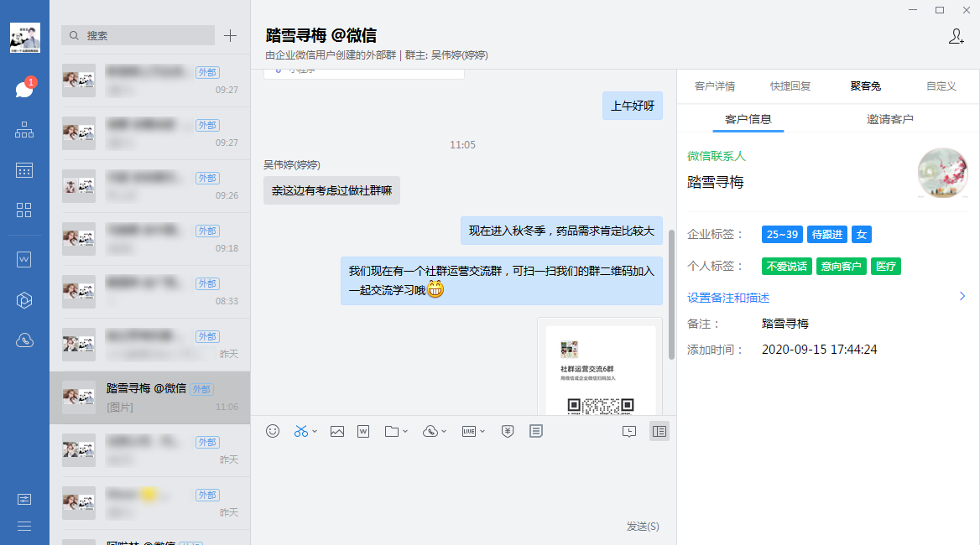Select the 邀请客户 sub-tab
Image resolution: width=980 pixels, height=545 pixels.
point(890,119)
